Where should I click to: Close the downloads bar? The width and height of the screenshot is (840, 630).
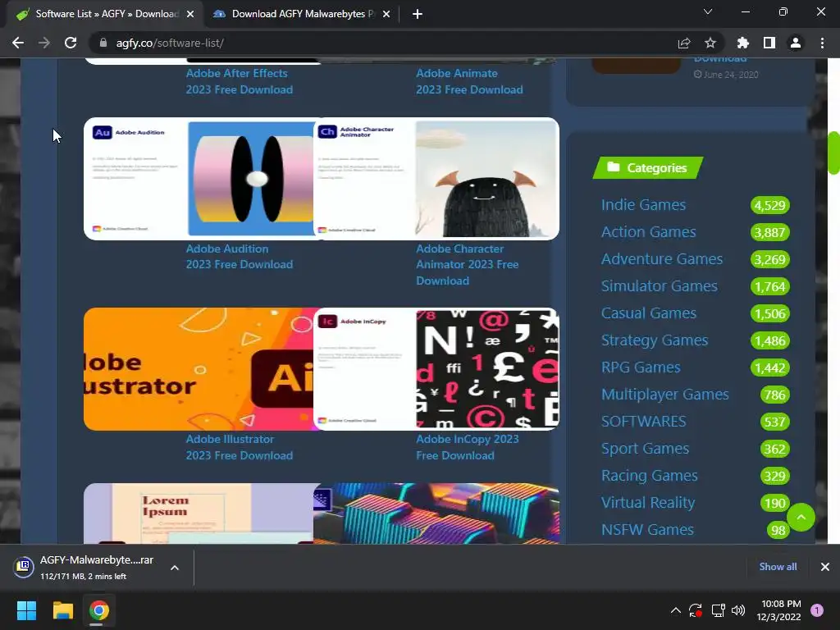pos(825,567)
